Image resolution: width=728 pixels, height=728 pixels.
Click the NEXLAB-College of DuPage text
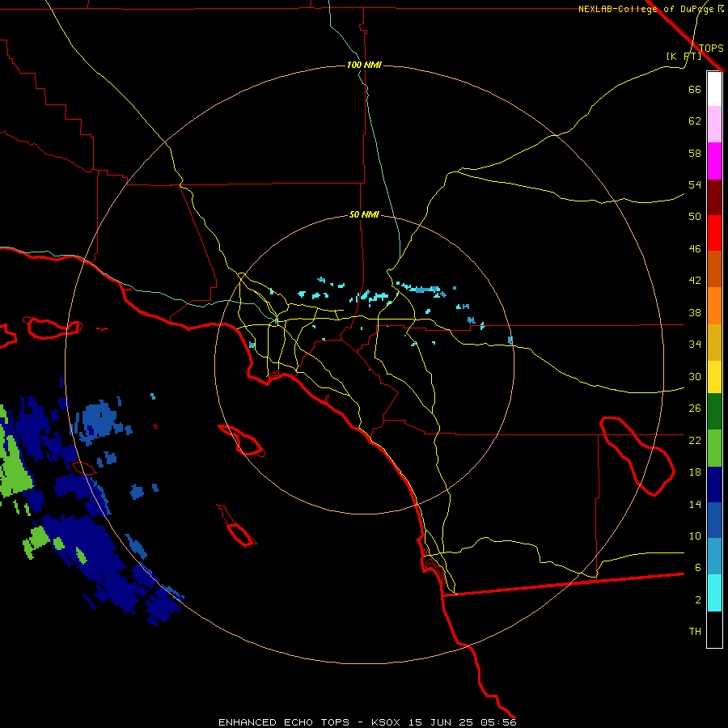647,9
